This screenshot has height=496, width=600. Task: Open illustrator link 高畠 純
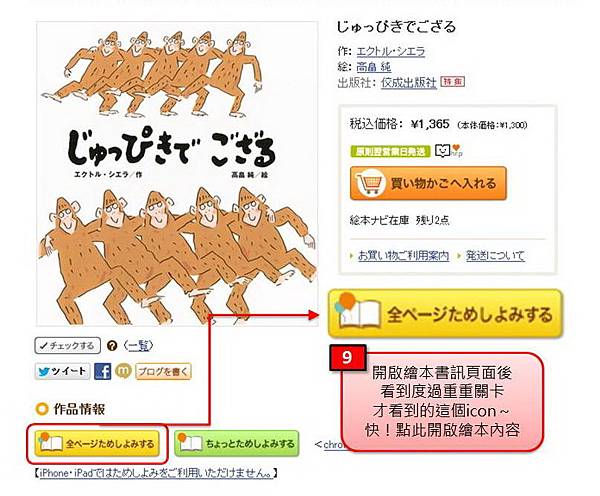[x=374, y=67]
